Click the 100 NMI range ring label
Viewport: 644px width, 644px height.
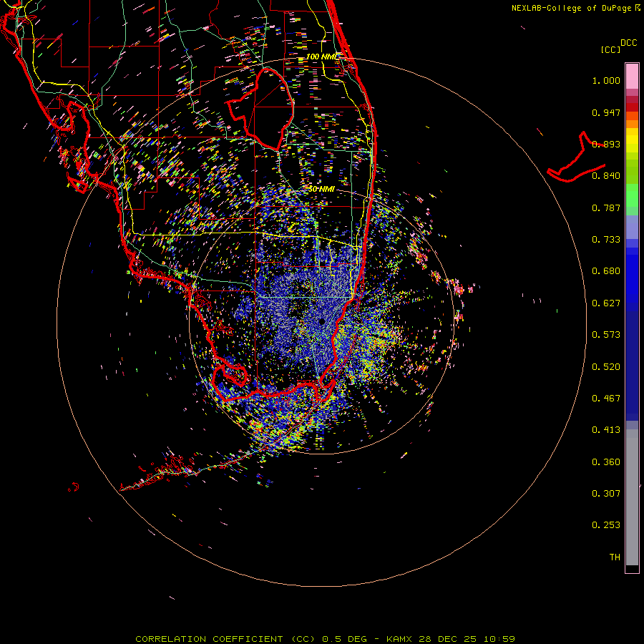click(x=323, y=57)
